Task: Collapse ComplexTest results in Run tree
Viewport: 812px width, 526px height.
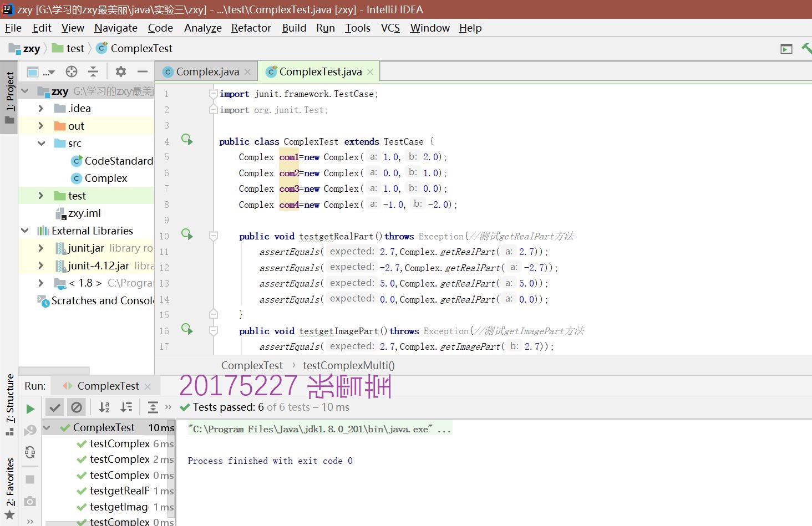Action: pyautogui.click(x=47, y=427)
